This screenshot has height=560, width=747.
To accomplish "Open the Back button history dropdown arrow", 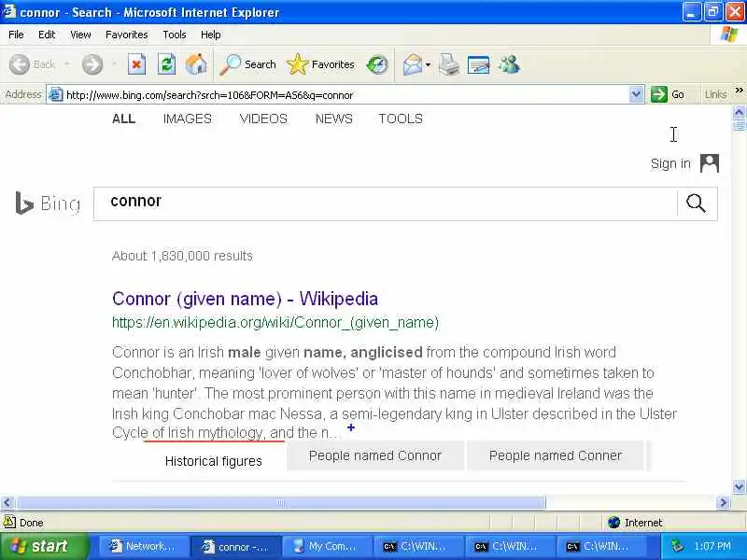I will pyautogui.click(x=66, y=64).
